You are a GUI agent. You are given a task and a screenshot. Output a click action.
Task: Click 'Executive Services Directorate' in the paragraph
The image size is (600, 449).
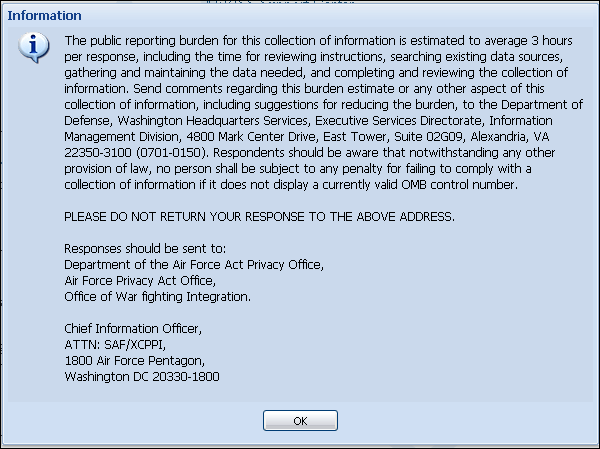[x=398, y=121]
